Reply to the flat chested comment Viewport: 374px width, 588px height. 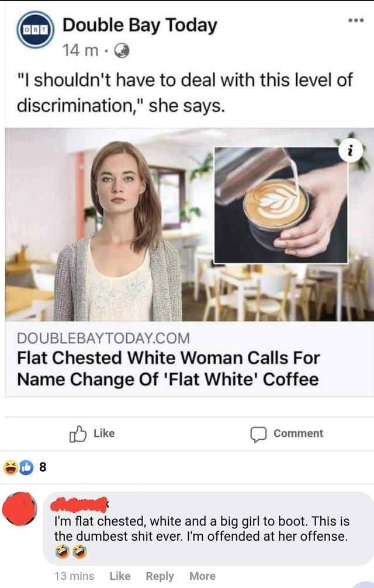tap(160, 576)
